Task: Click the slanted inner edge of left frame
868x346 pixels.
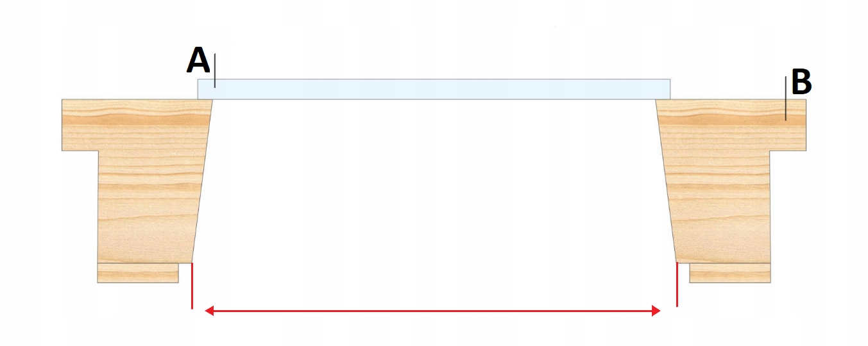Action: click(203, 181)
